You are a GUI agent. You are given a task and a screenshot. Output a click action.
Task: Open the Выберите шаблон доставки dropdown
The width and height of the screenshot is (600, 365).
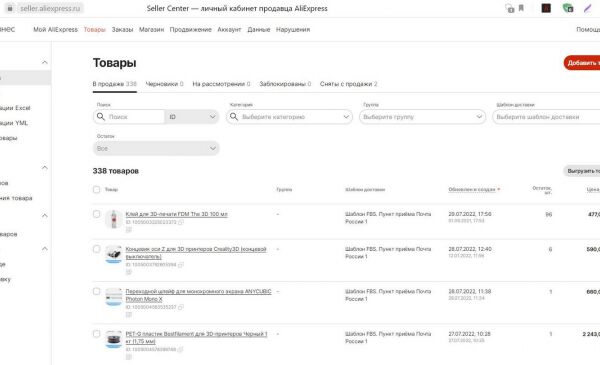pyautogui.click(x=546, y=117)
